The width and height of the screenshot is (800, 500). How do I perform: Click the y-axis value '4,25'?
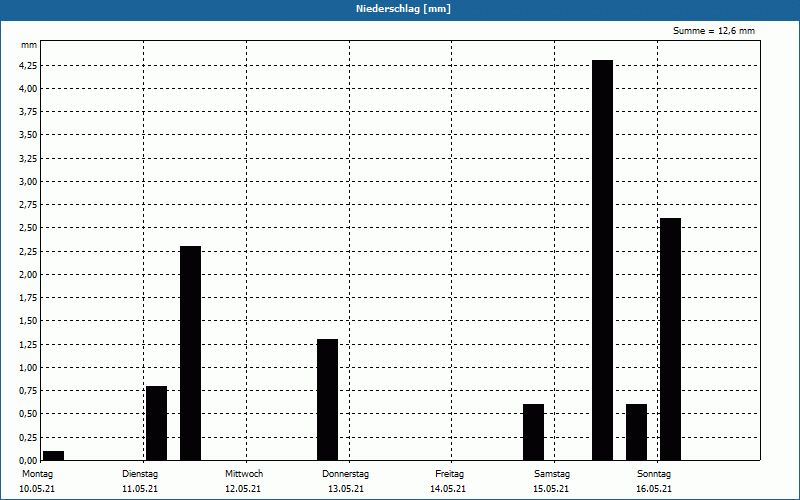(28, 65)
